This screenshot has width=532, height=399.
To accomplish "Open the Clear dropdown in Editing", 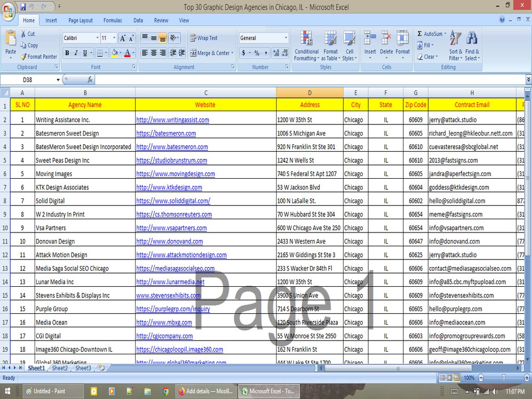I will (x=428, y=57).
